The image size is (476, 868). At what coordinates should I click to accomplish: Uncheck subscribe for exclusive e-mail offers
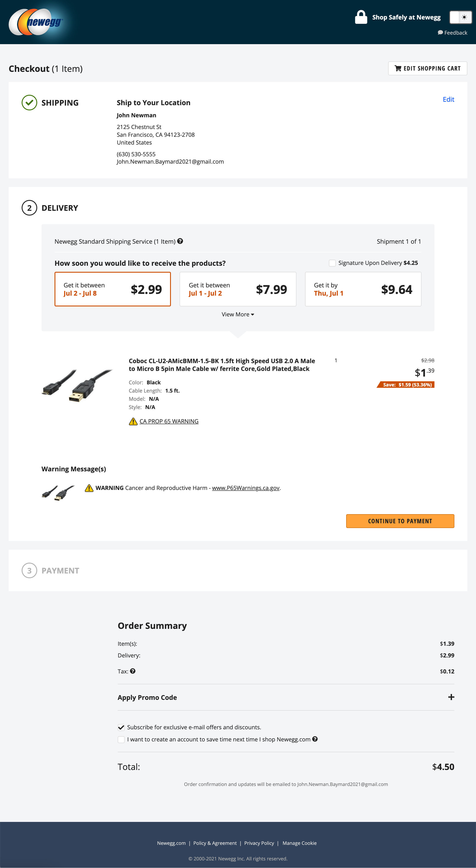(121, 727)
